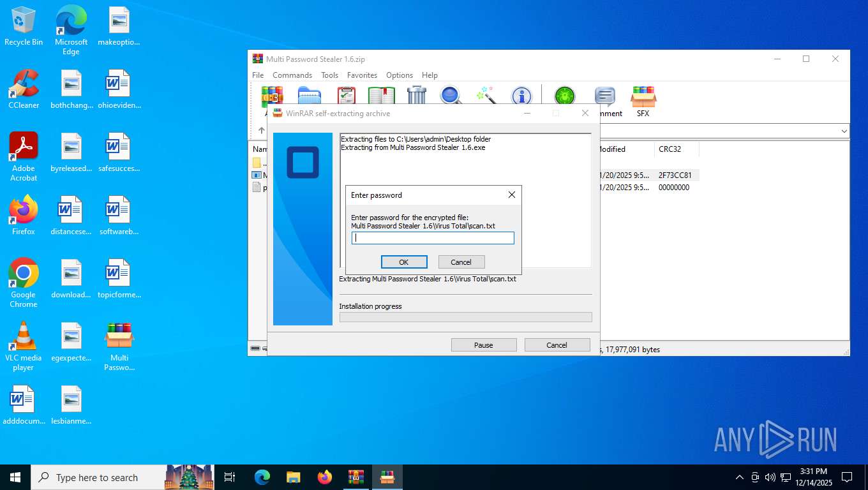Select the egexpecte... image file
This screenshot has height=490, width=868.
click(71, 341)
